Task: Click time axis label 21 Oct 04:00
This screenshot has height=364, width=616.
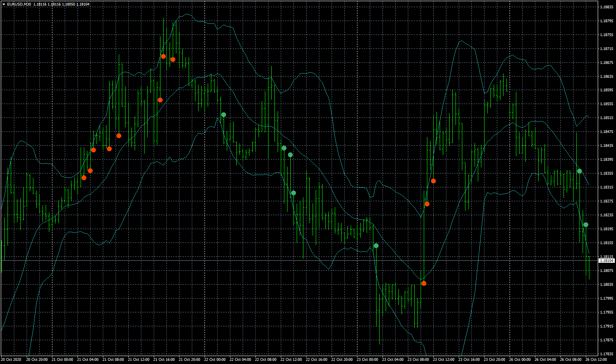Action: pyautogui.click(x=88, y=360)
